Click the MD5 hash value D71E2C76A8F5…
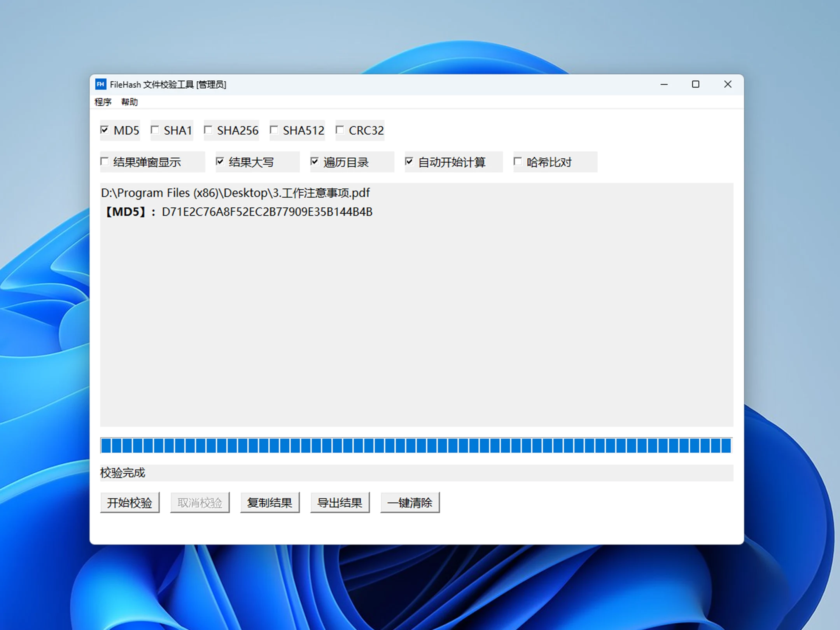The image size is (840, 630). point(267,212)
